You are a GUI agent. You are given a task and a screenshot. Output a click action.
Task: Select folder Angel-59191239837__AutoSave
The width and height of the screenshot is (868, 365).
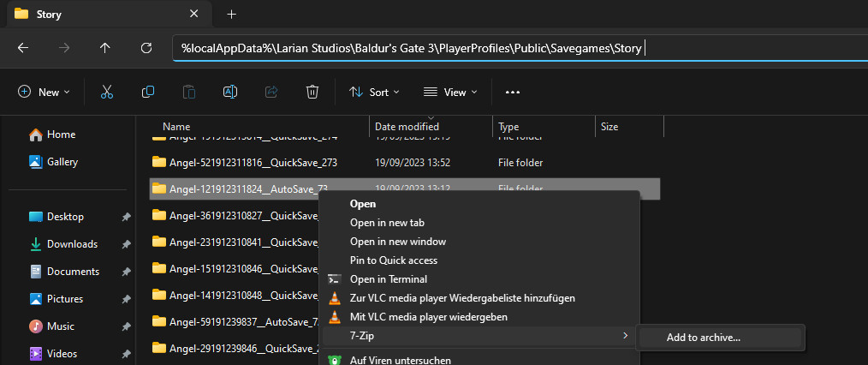point(235,321)
